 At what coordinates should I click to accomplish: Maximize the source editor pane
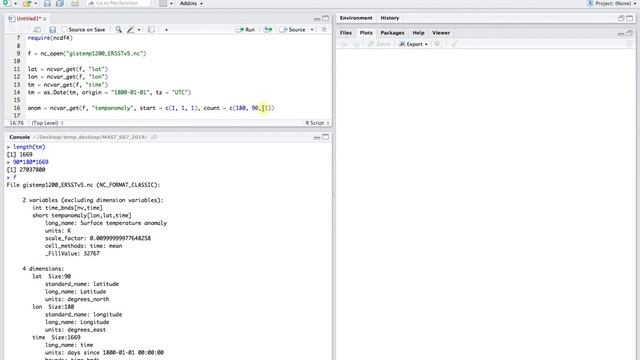(325, 18)
